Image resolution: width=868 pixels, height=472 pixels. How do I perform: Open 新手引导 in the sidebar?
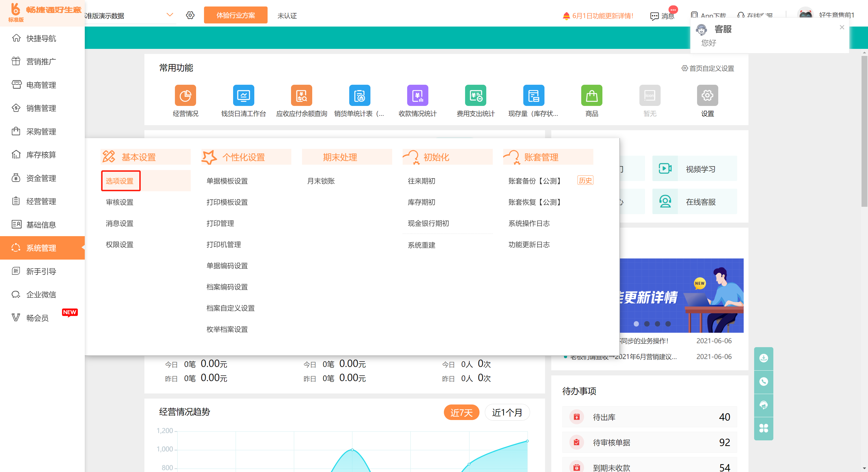click(x=42, y=271)
